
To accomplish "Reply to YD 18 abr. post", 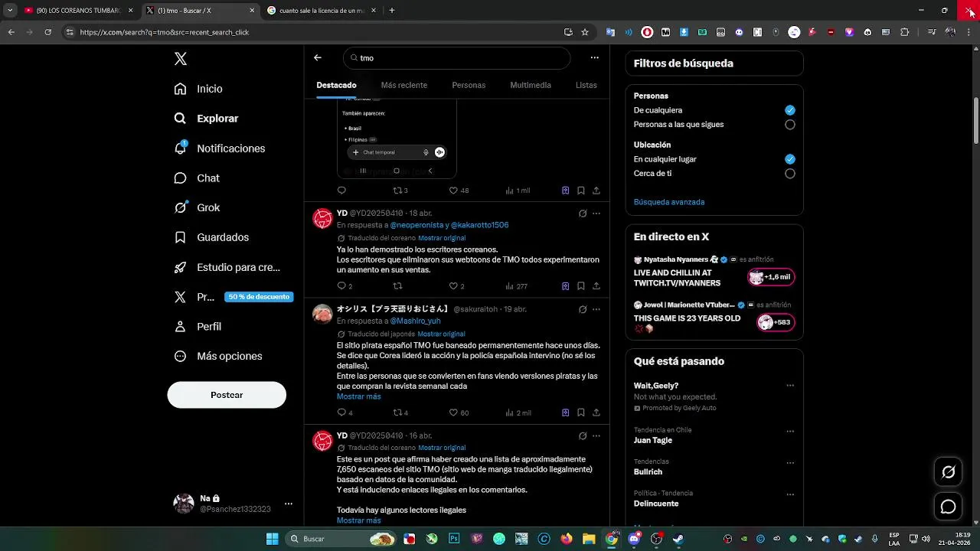I will pyautogui.click(x=345, y=286).
